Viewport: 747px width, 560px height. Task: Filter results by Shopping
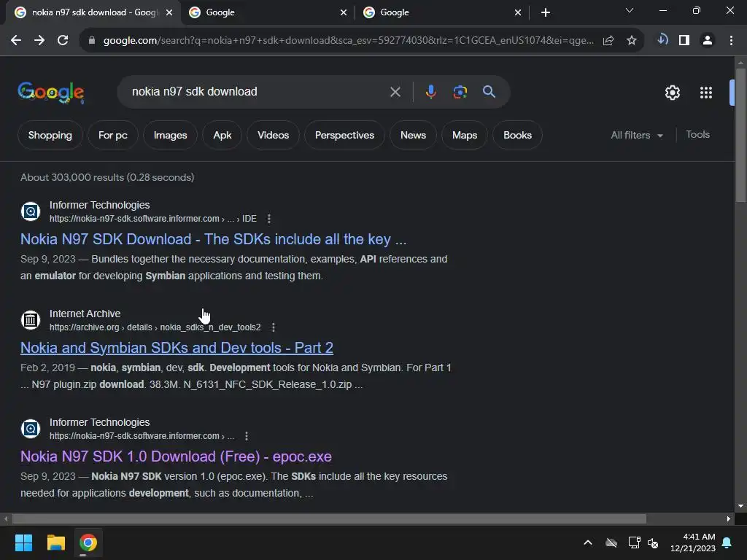pos(50,135)
